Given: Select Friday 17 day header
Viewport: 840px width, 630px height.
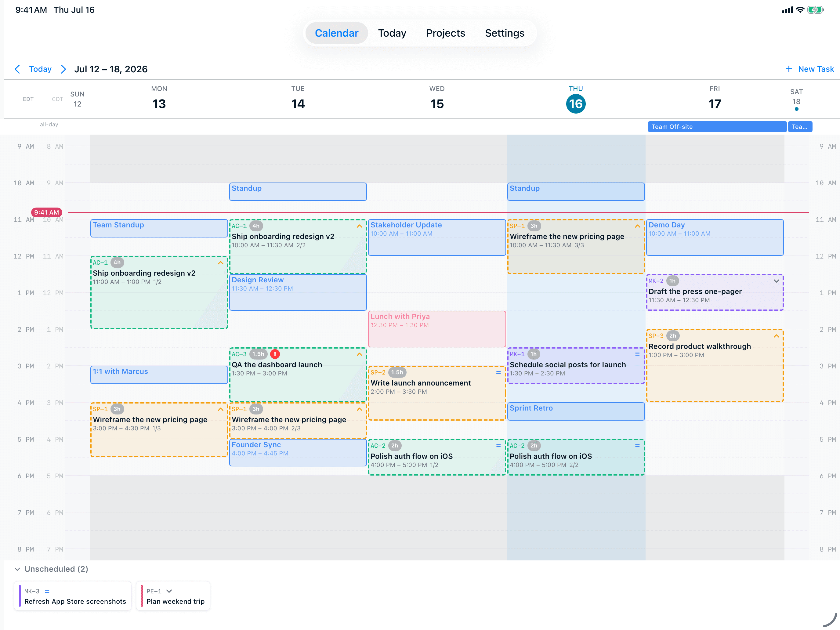Looking at the screenshot, I should [715, 98].
